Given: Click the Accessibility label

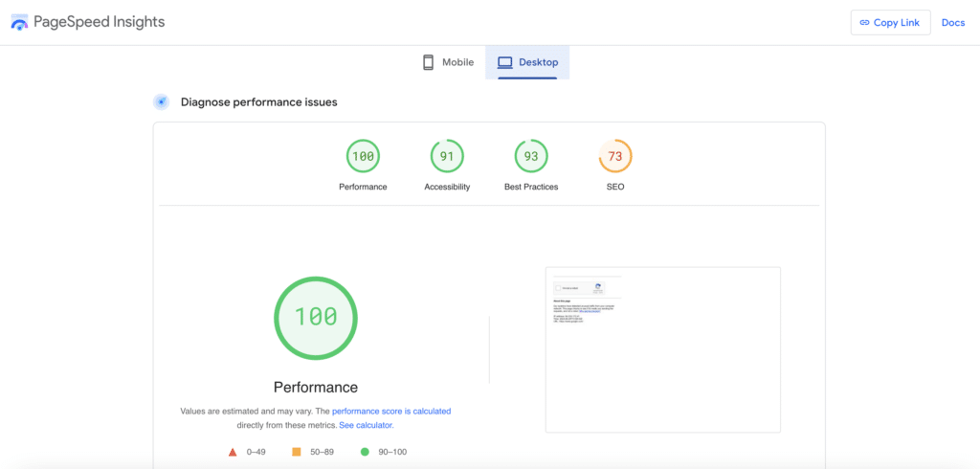Looking at the screenshot, I should point(447,187).
